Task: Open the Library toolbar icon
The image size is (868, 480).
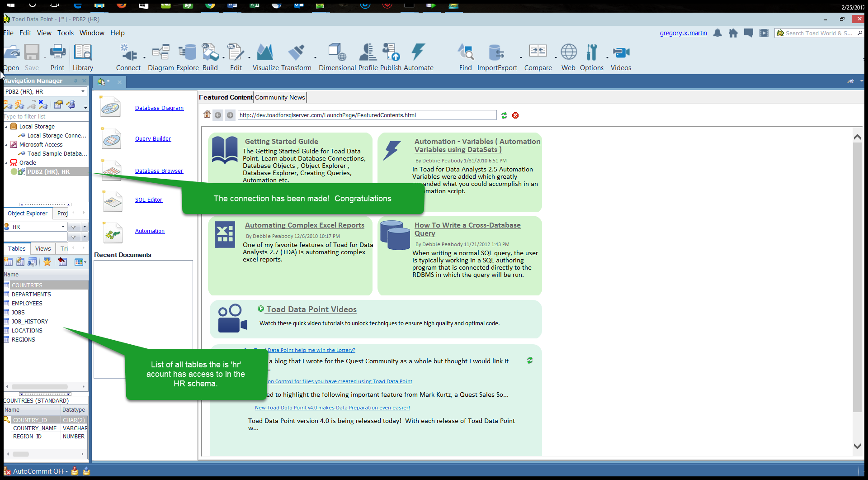Action: click(x=83, y=57)
